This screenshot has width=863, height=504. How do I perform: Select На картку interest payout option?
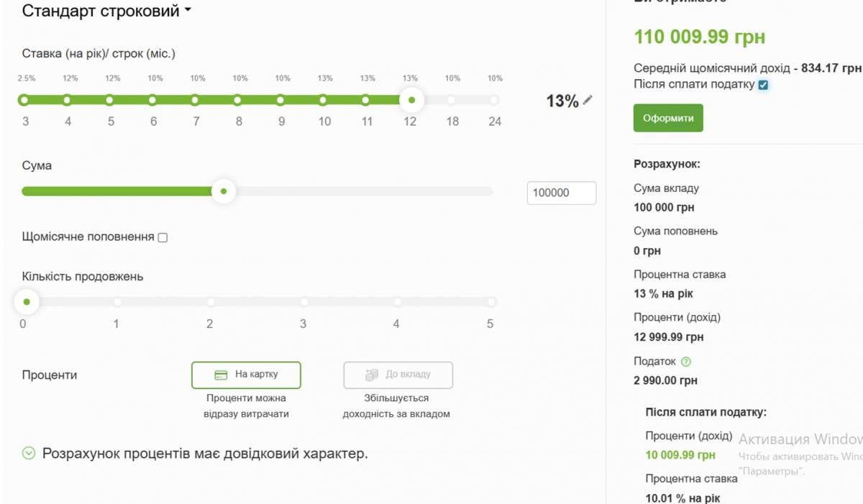tap(246, 375)
